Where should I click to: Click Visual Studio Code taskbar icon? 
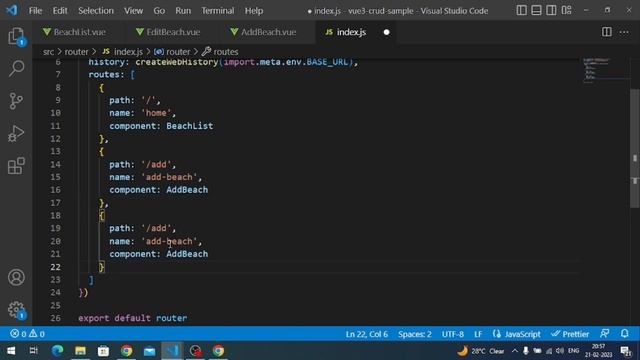pos(172,351)
